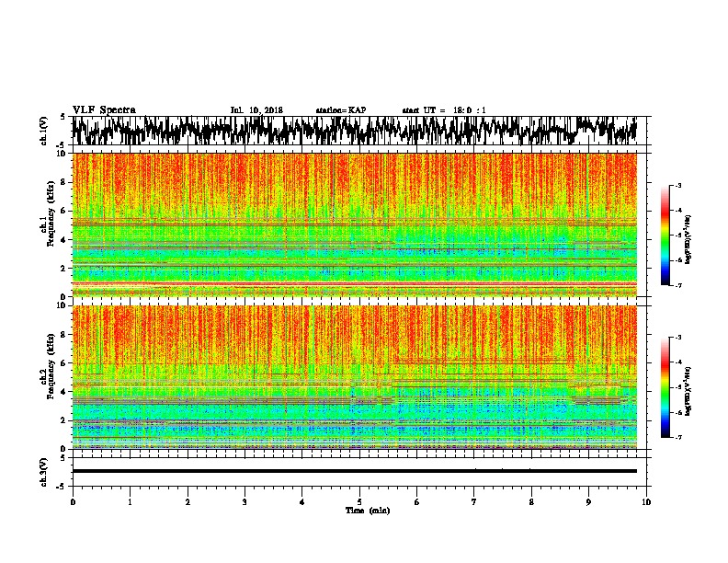Viewport: 728px width, 563px height.
Task: Click the "station=KAP" header label
Action: click(x=341, y=110)
